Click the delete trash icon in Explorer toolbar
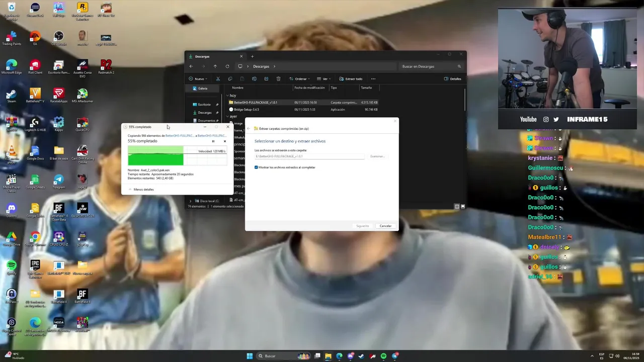Screen dimensions: 644x362 coord(278,79)
